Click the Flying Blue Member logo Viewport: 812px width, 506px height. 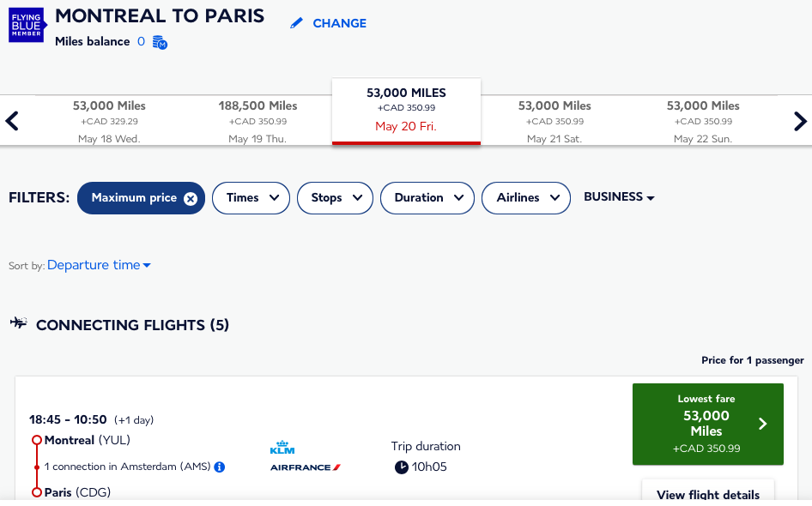click(26, 25)
